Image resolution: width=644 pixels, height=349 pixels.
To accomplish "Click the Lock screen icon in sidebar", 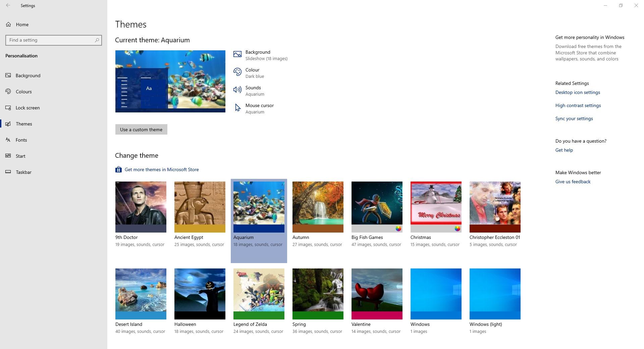I will pos(8,108).
